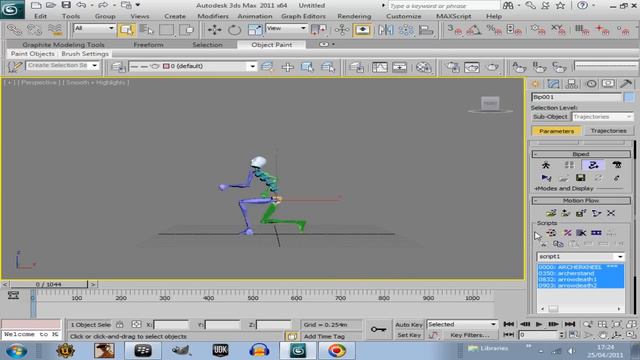The height and width of the screenshot is (360, 640).
Task: Click the Key Filters button
Action: [x=469, y=335]
